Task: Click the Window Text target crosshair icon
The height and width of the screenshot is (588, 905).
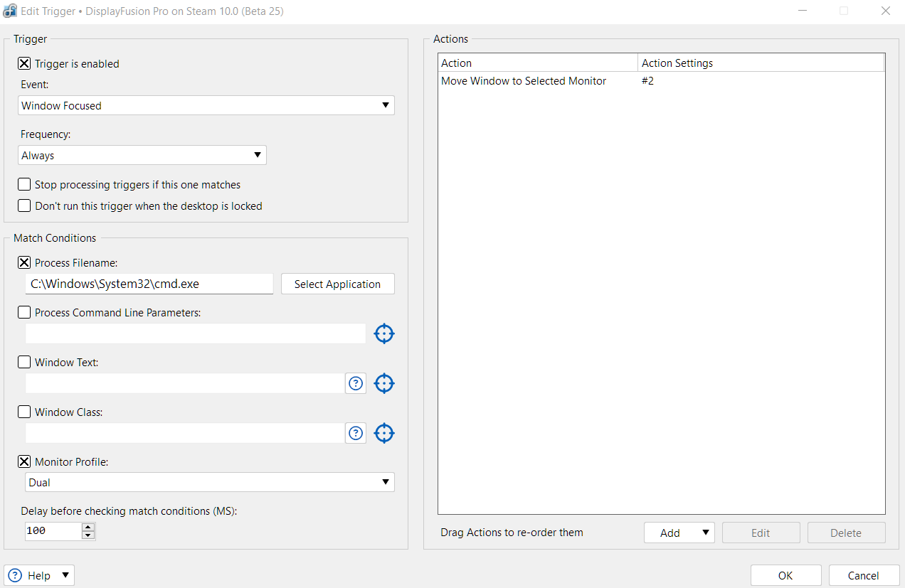Action: (383, 383)
